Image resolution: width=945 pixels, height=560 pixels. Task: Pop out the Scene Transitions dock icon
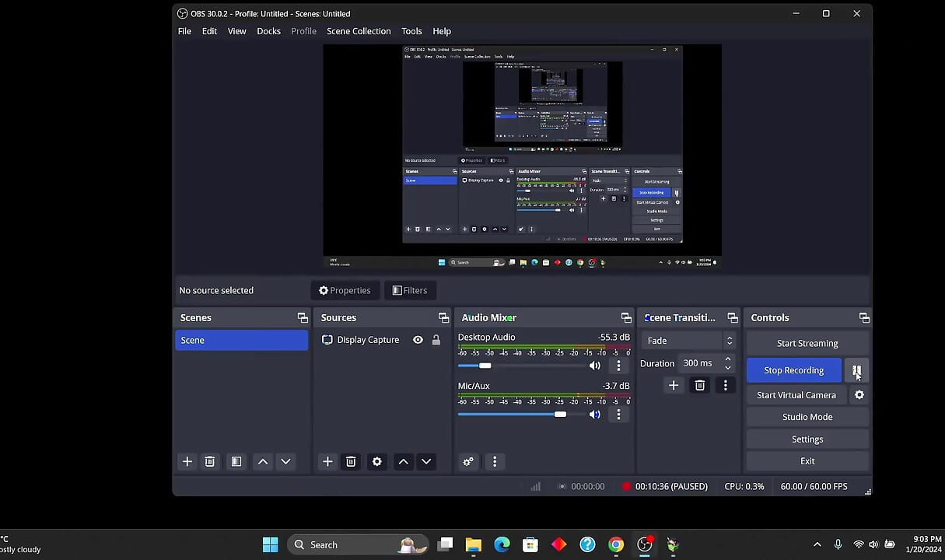[733, 317]
